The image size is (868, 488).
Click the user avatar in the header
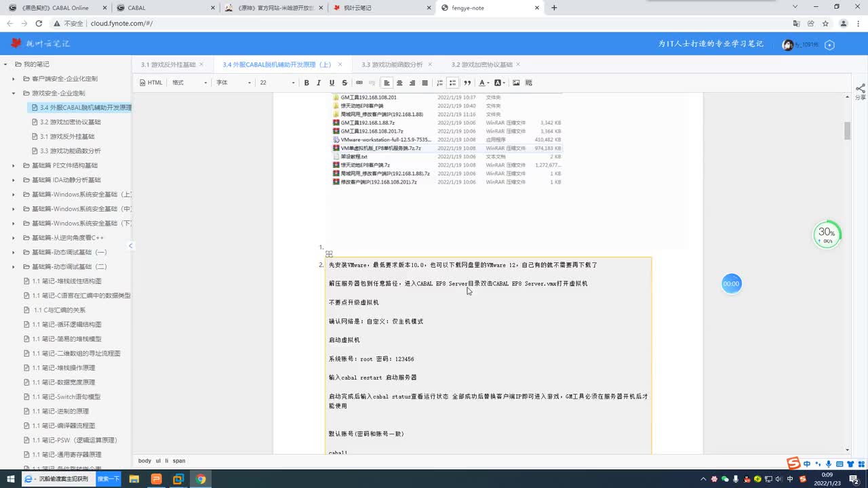tap(788, 45)
